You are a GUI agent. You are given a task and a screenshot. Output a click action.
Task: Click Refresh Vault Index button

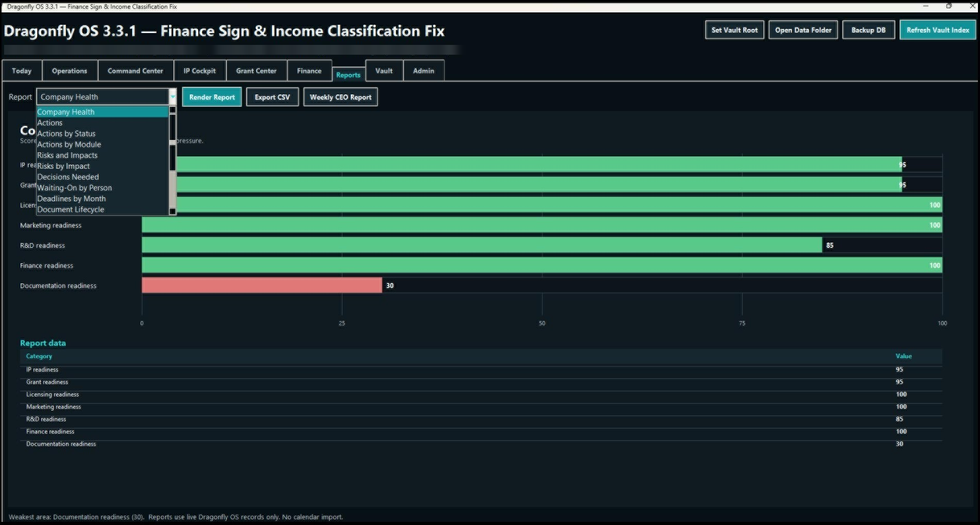point(938,30)
